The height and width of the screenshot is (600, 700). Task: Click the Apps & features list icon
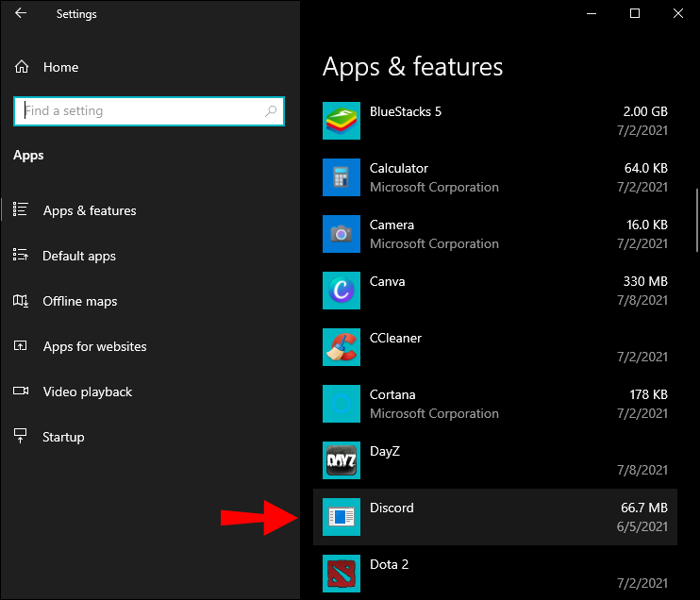click(x=21, y=209)
